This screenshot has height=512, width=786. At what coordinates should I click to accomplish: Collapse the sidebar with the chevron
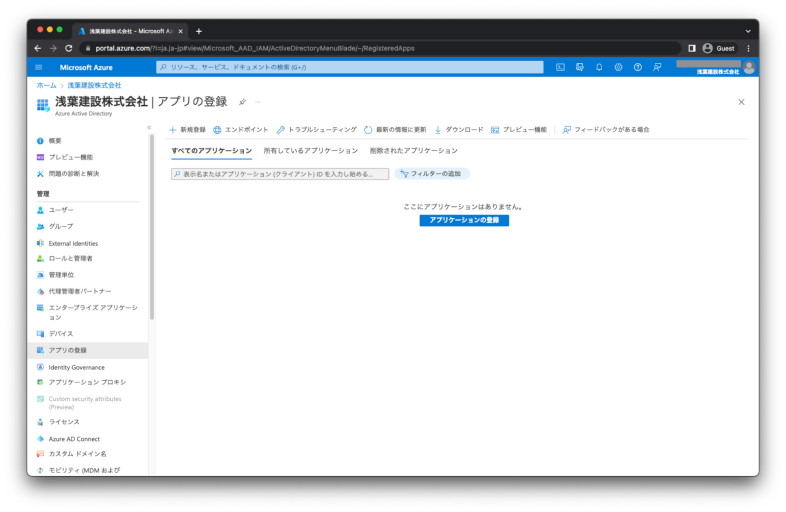(149, 128)
